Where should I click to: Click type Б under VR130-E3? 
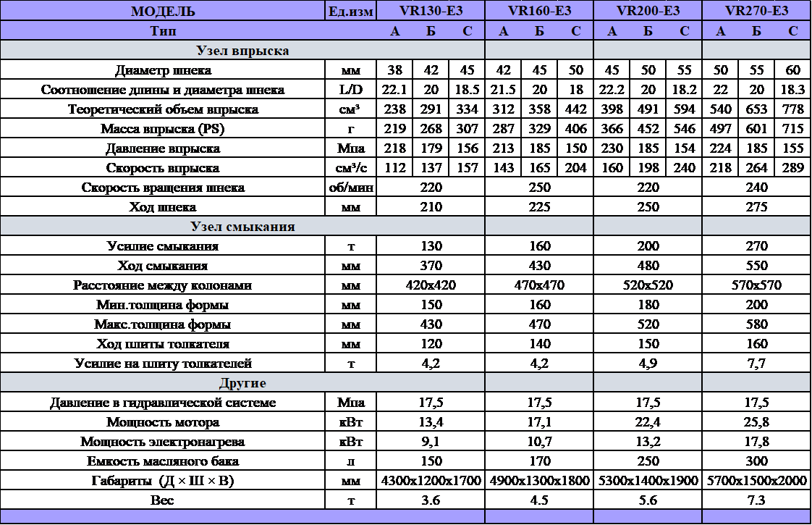click(431, 31)
